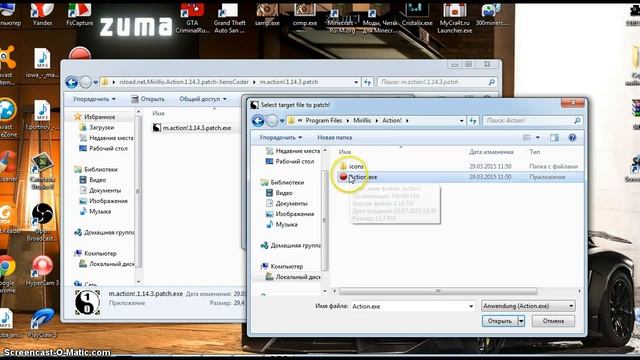Select Program Files in the dialog breadcrumb
This screenshot has height=360, width=640.
tap(324, 120)
